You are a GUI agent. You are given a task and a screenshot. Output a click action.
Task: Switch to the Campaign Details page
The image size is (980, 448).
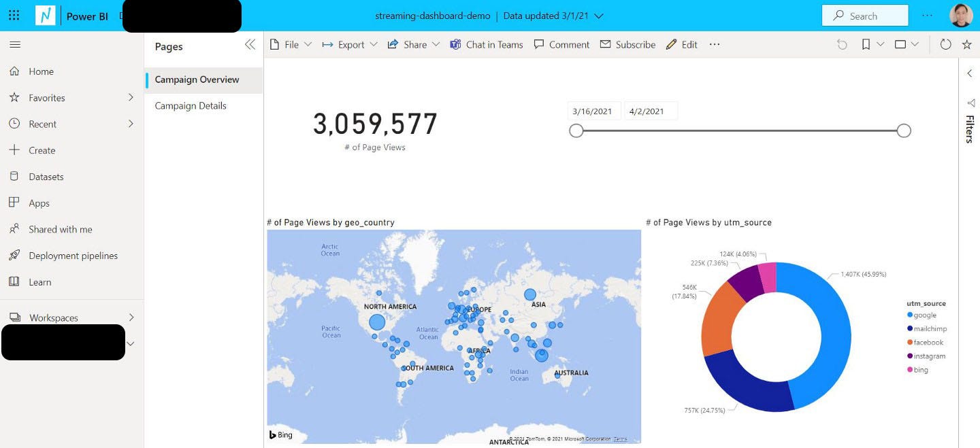click(x=191, y=105)
